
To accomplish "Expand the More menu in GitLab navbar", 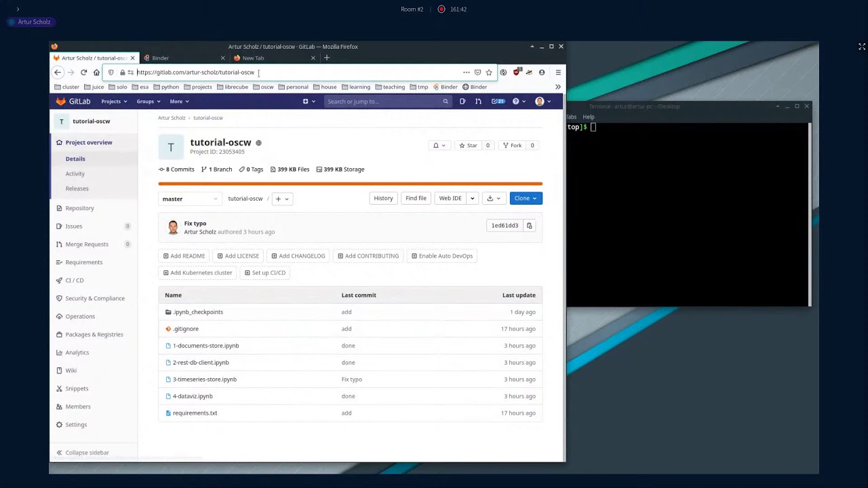I will (x=179, y=102).
